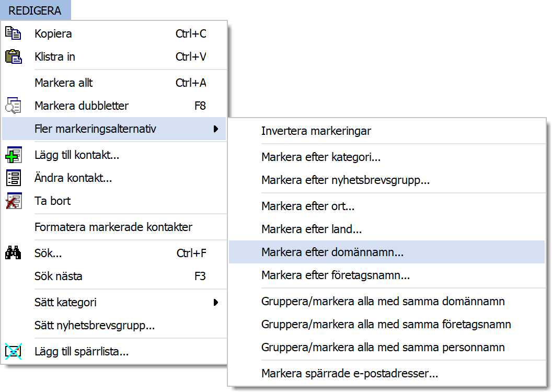Screen dimensions: 552x392
Task: Choose Gruppera/markera alla med samma företagsnamn
Action: pos(386,324)
